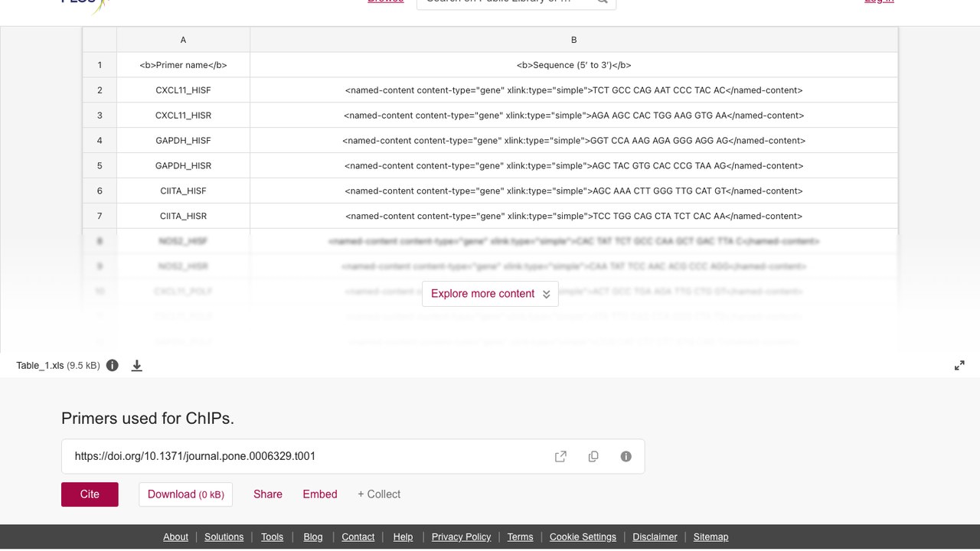Click the sequence GGT CCA AAG AGA cell

pos(574,141)
